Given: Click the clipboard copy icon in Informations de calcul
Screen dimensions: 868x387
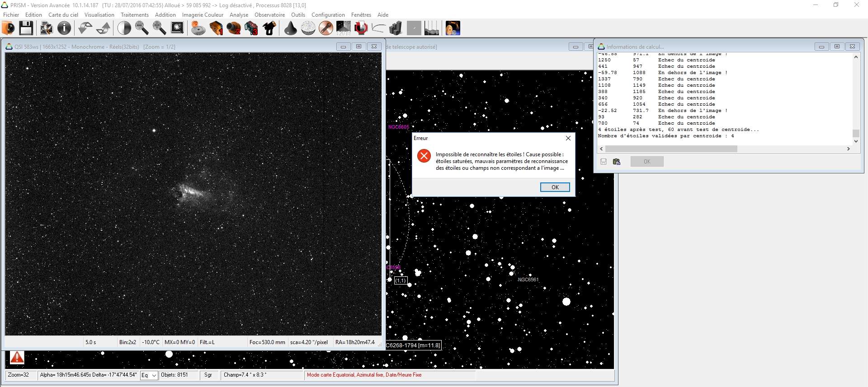Looking at the screenshot, I should coord(616,162).
